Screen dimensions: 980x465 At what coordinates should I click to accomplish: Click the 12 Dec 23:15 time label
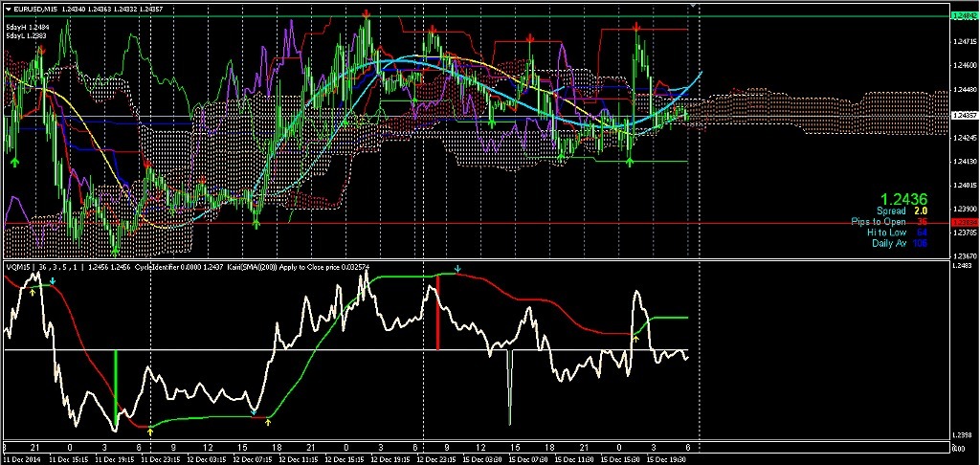point(435,459)
